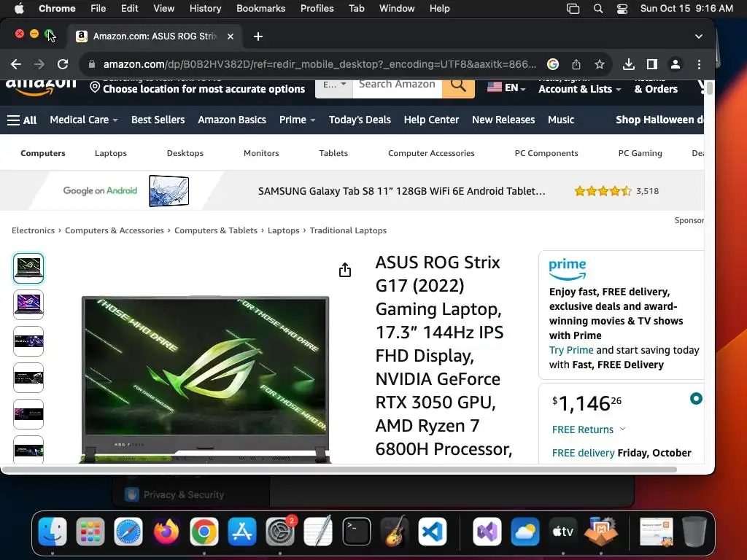Open Chrome three-dot menu

[x=699, y=64]
